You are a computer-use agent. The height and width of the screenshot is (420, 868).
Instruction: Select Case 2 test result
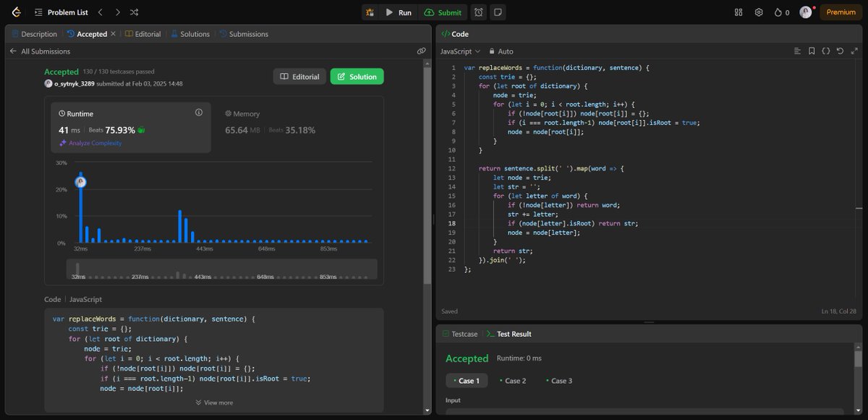coord(512,381)
